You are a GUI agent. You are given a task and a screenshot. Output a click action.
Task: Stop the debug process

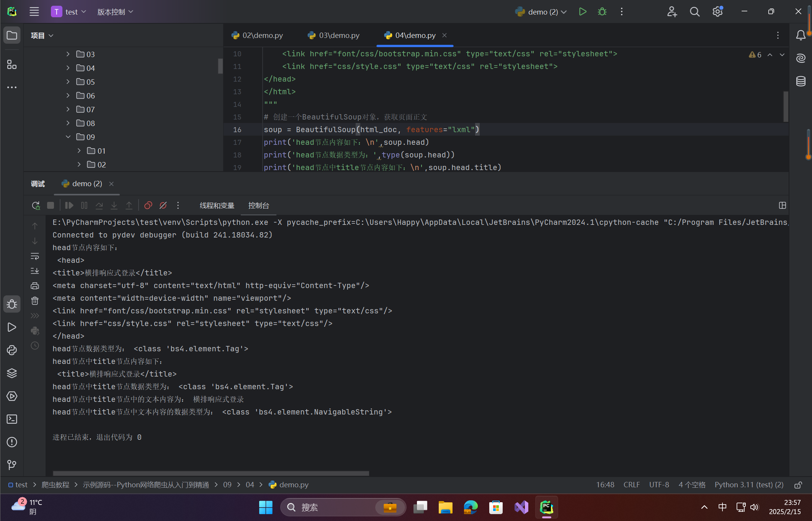[x=51, y=205]
